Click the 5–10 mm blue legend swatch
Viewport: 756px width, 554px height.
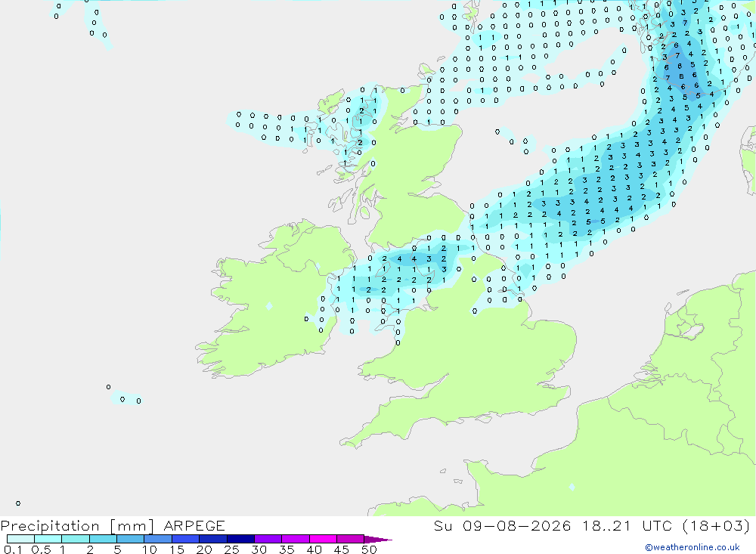(x=131, y=539)
